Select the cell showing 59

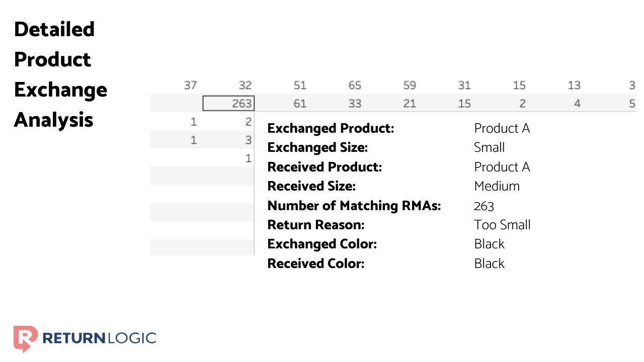click(x=410, y=85)
